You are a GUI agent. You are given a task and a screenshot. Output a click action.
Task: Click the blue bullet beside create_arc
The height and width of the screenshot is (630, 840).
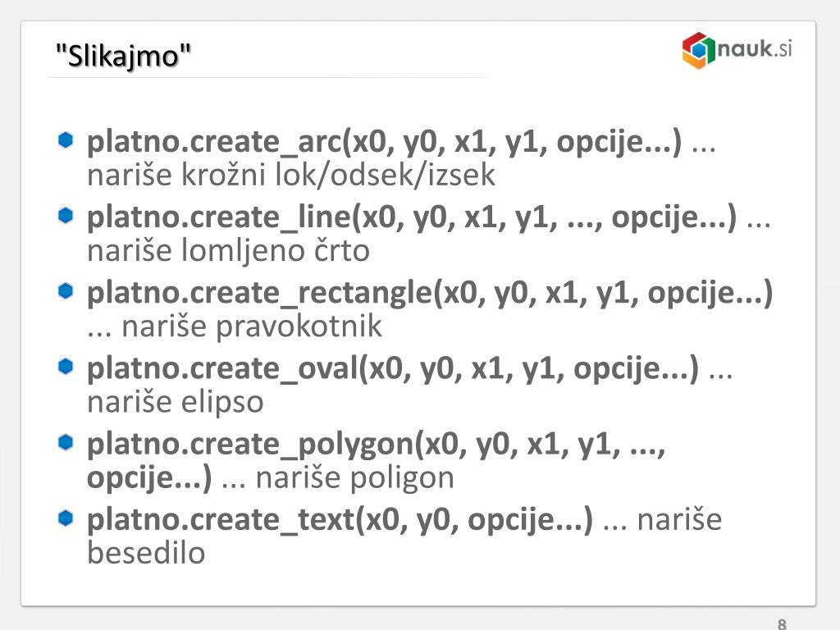click(x=66, y=140)
